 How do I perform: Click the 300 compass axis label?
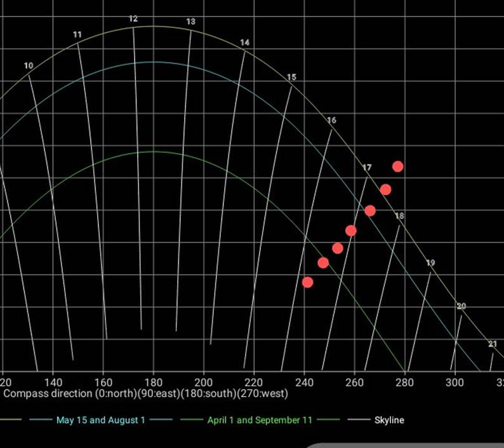(454, 383)
